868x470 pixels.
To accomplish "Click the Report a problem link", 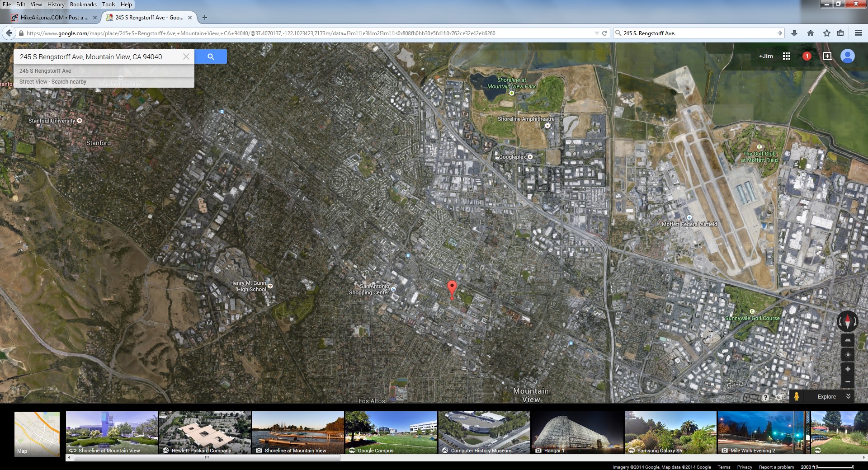I will (x=776, y=467).
